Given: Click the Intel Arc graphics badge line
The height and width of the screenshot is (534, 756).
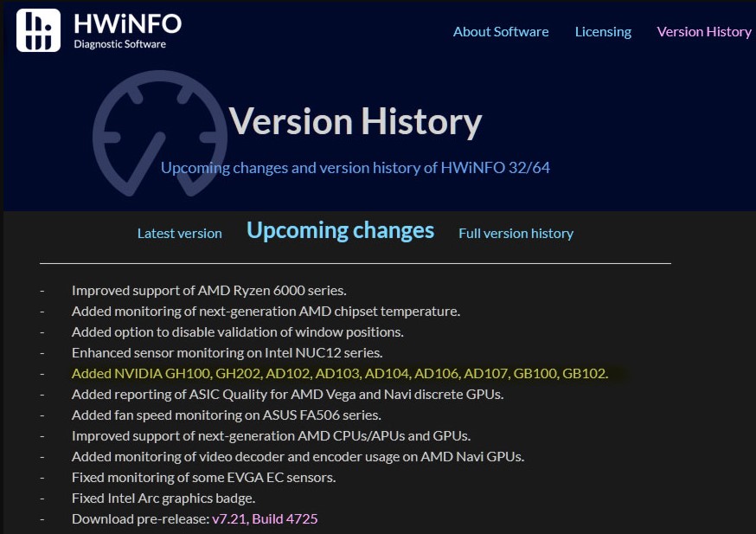Looking at the screenshot, I should coord(163,498).
